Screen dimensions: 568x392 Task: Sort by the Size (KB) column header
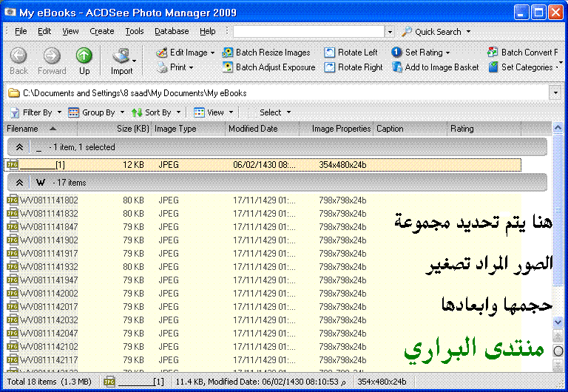tap(115, 129)
